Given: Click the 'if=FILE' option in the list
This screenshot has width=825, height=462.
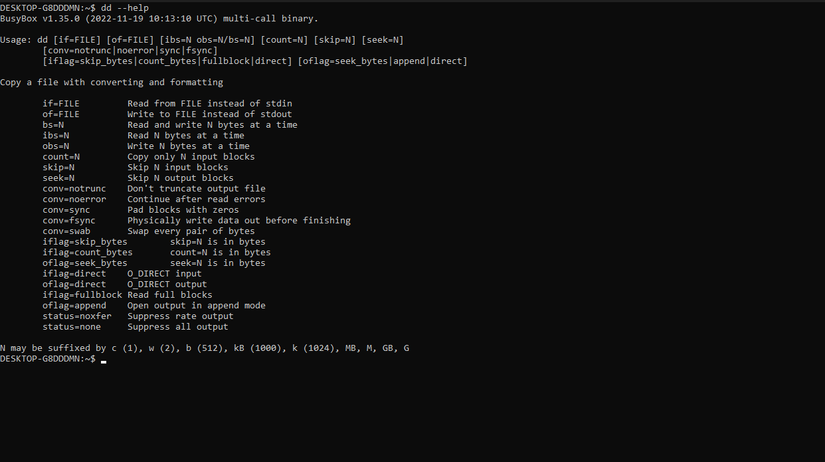Looking at the screenshot, I should (x=60, y=103).
